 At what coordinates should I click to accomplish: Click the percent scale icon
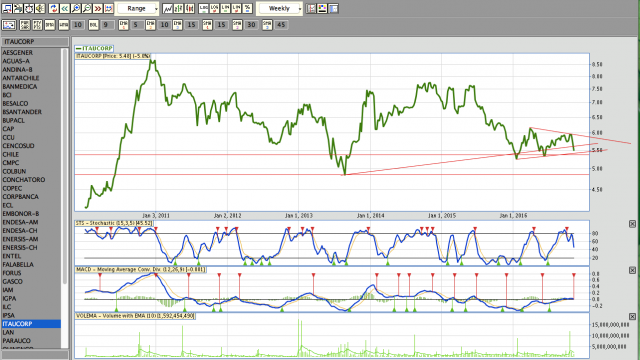247,8
